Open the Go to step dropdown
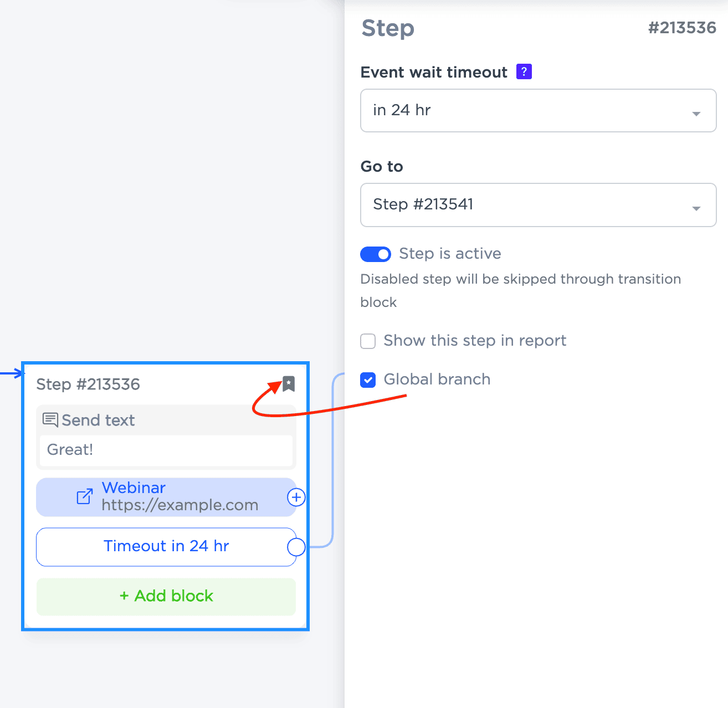The width and height of the screenshot is (728, 708). coord(537,204)
